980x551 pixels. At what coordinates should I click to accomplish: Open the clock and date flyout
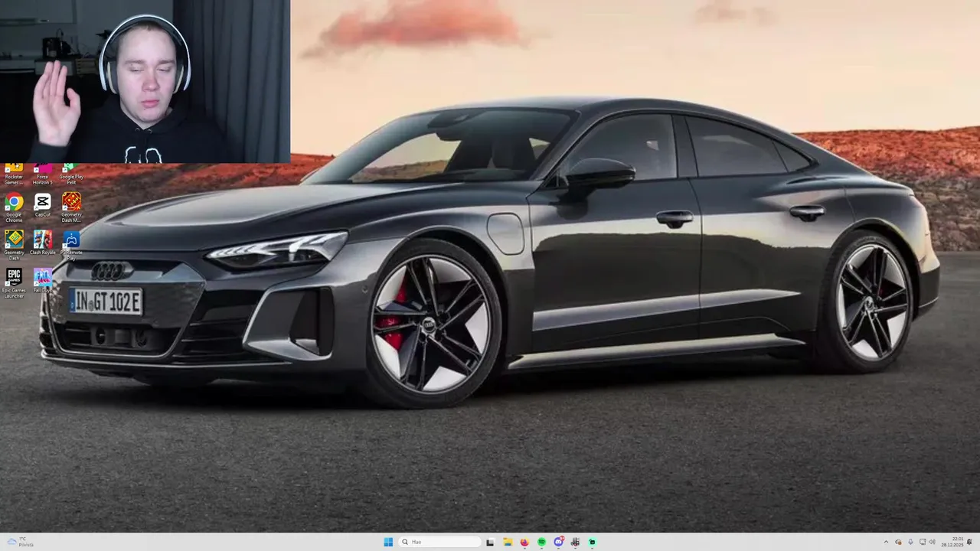(x=952, y=542)
